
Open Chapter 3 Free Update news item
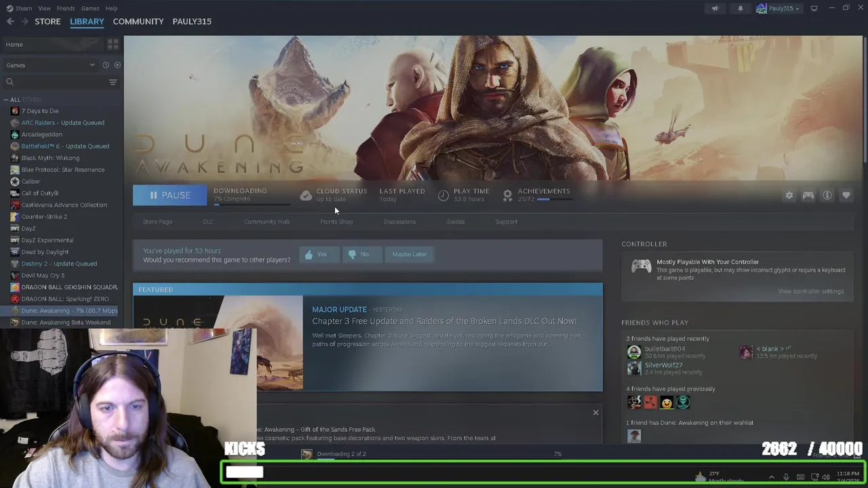pos(444,321)
